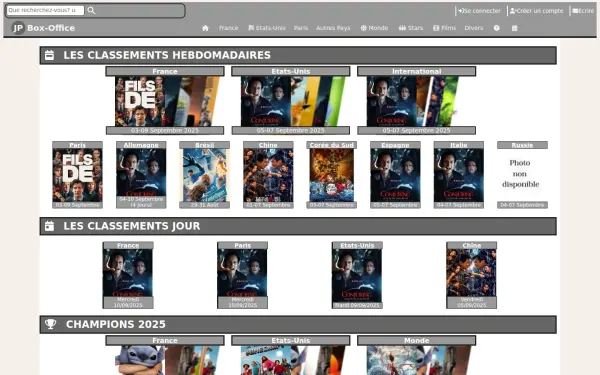
Task: Click Fils De poster under weekly Paris
Action: (x=77, y=175)
